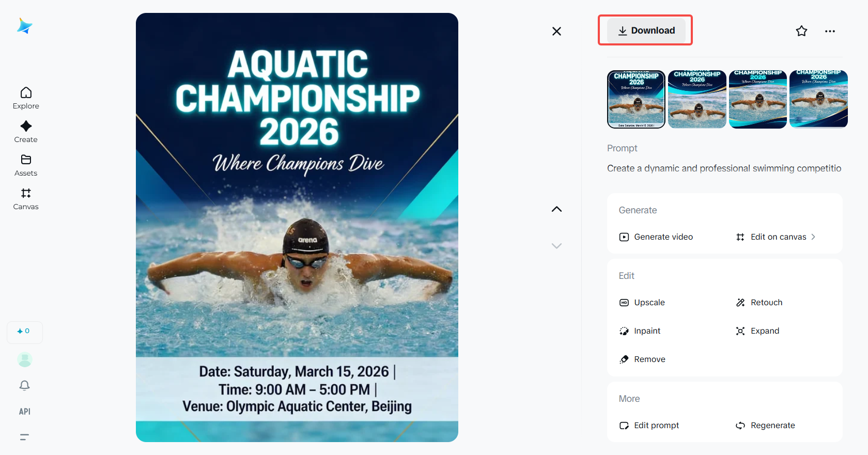The image size is (868, 455).
Task: Click the user profile avatar
Action: pos(25,359)
